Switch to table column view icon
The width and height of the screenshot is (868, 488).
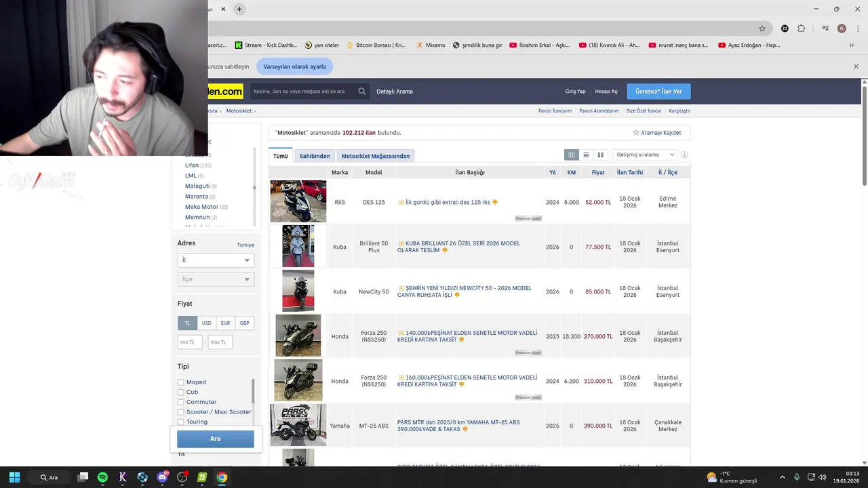pyautogui.click(x=572, y=155)
